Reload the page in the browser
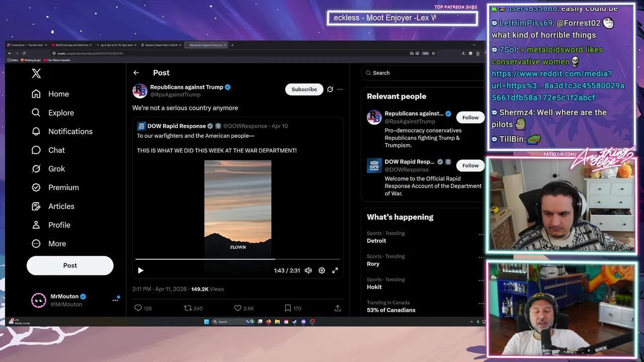The width and height of the screenshot is (644, 362). pos(24,53)
